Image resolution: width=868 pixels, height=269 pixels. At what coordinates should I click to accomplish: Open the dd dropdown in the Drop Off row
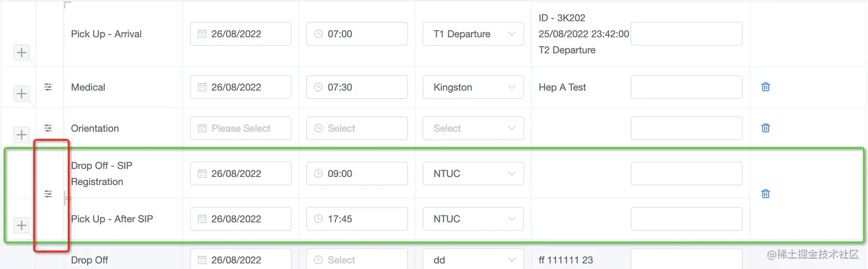(473, 260)
